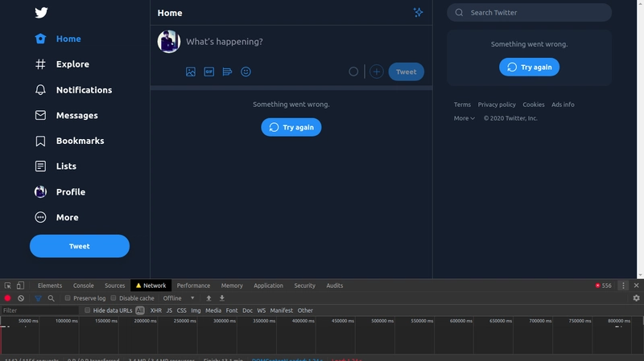The width and height of the screenshot is (644, 361).
Task: Click the add-another-tweet plus icon
Action: click(x=376, y=72)
